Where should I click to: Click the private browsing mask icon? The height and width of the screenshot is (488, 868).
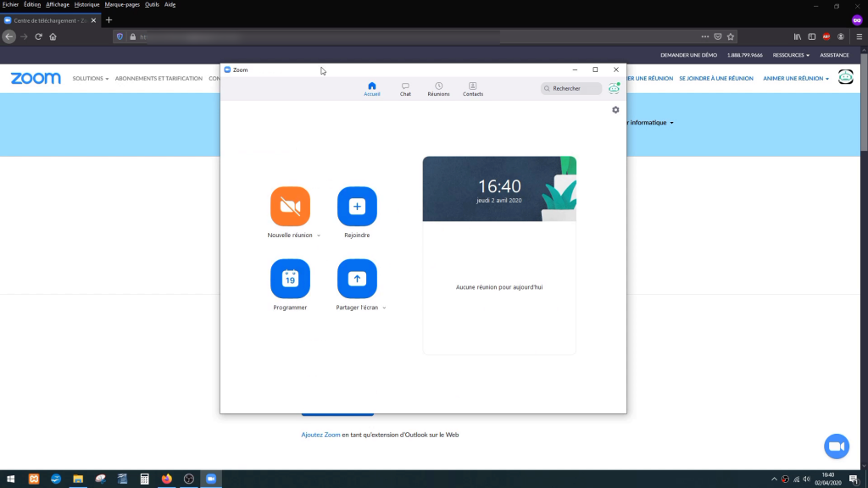pos(857,20)
